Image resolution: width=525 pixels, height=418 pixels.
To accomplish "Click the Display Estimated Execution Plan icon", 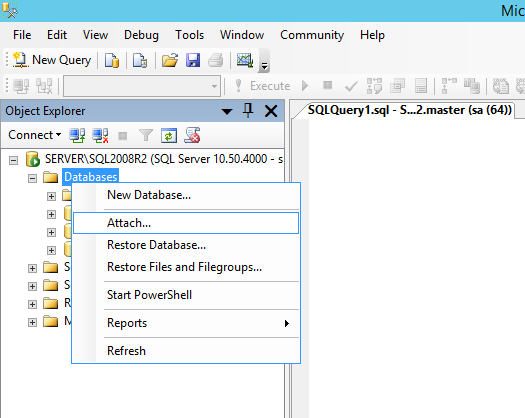I will click(374, 86).
